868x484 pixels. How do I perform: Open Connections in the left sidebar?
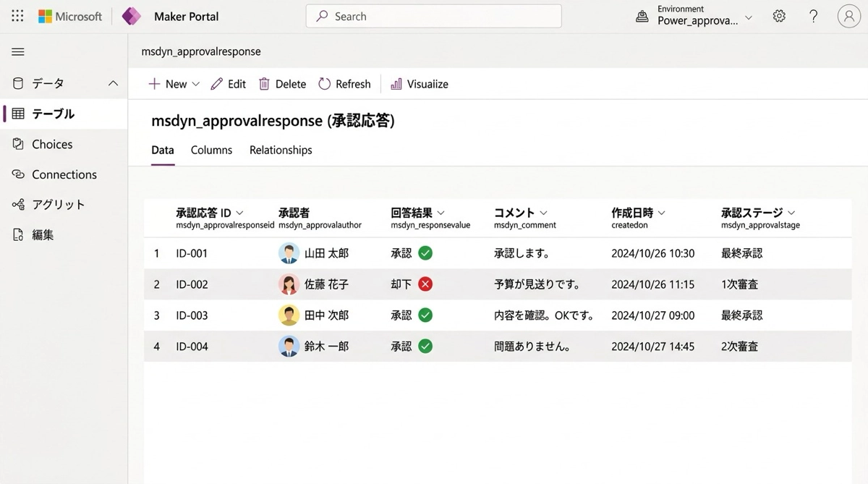64,174
